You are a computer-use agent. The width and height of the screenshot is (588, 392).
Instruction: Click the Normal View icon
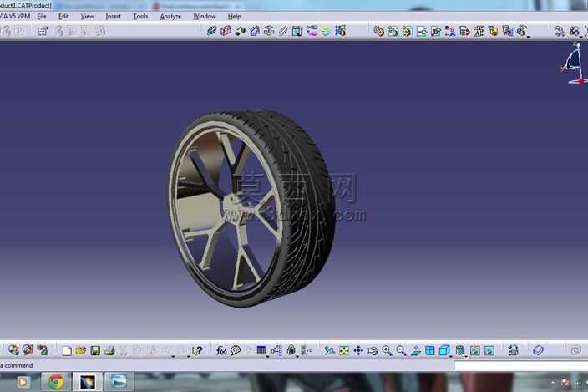[415, 351]
